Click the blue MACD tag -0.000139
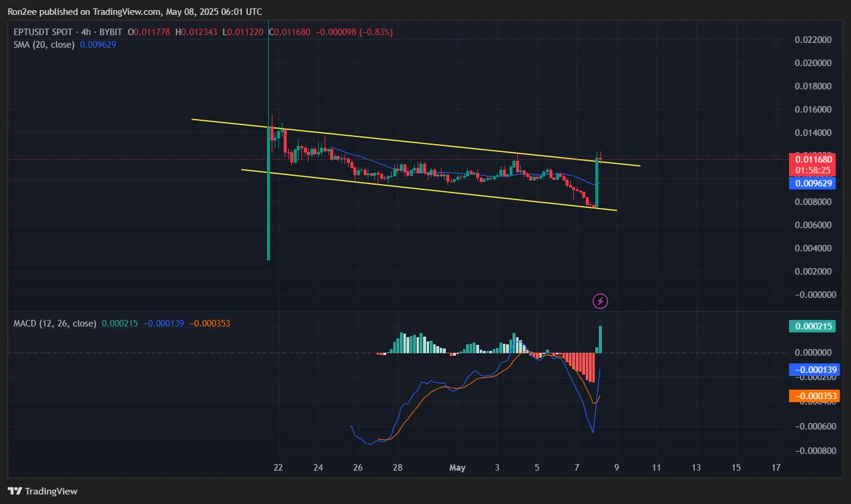Image resolution: width=851 pixels, height=504 pixels. [814, 370]
